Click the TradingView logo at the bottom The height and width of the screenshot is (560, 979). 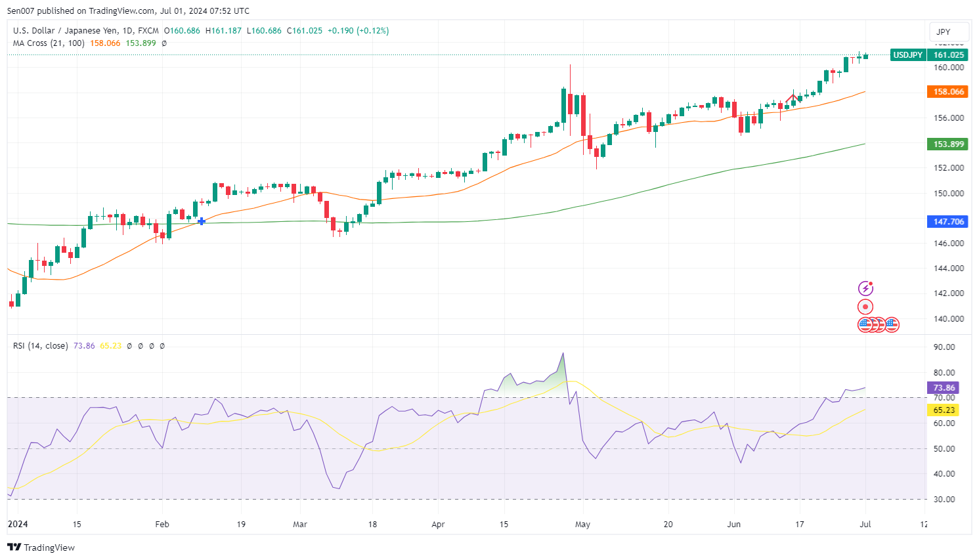coord(41,548)
